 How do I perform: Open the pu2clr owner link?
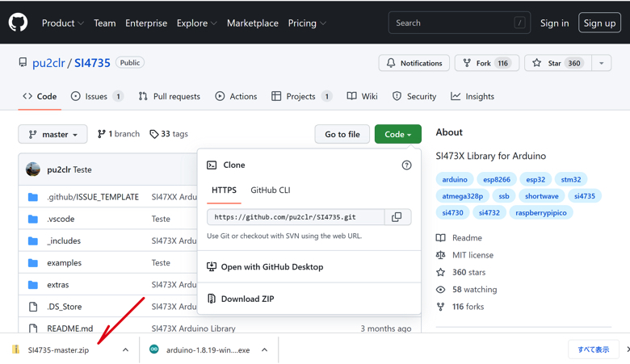pyautogui.click(x=48, y=63)
